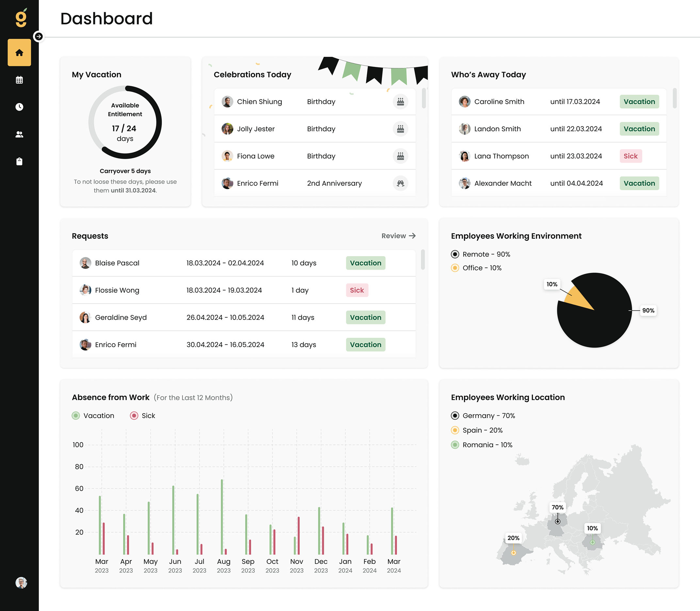The image size is (700, 611).
Task: Click the birthday cake icon beside Chien Shiung
Action: tap(401, 102)
